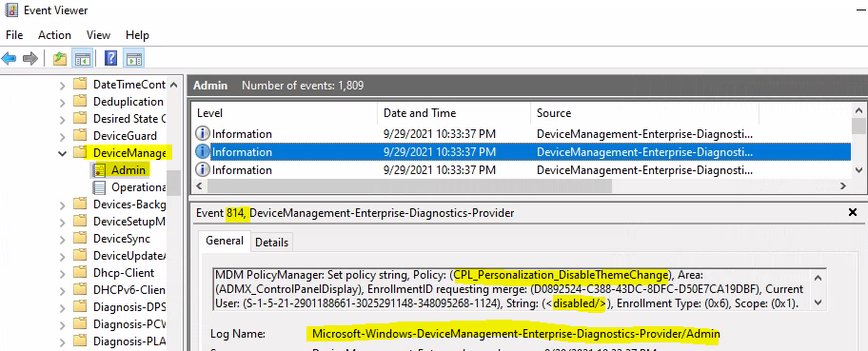Click the Event Viewer title bar icon
Viewport: 868px width, 351px height.
click(x=10, y=10)
